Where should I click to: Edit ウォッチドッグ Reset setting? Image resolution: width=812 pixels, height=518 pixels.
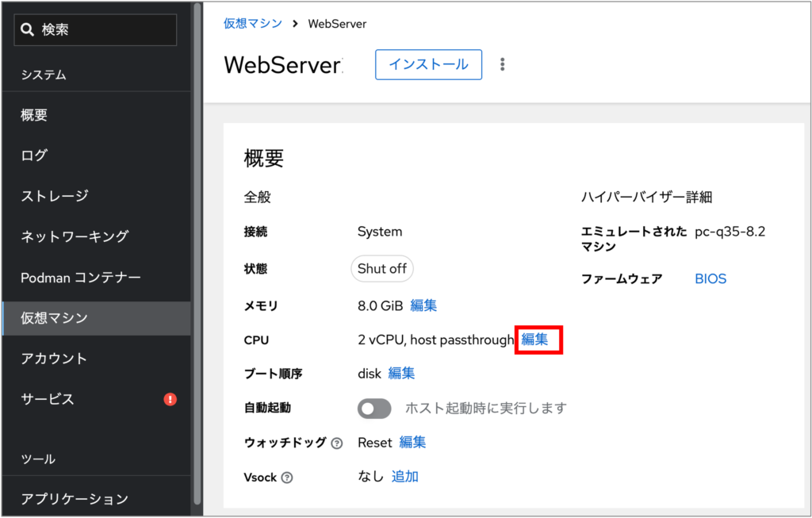coord(412,443)
